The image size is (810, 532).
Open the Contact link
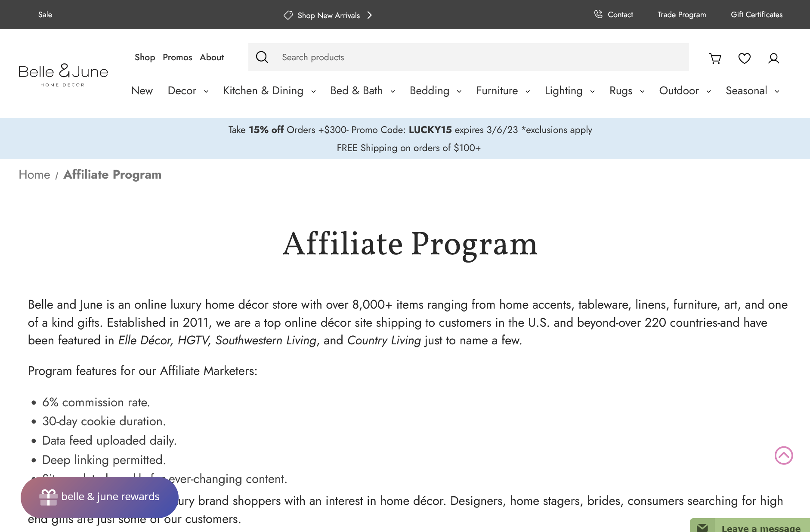(620, 15)
